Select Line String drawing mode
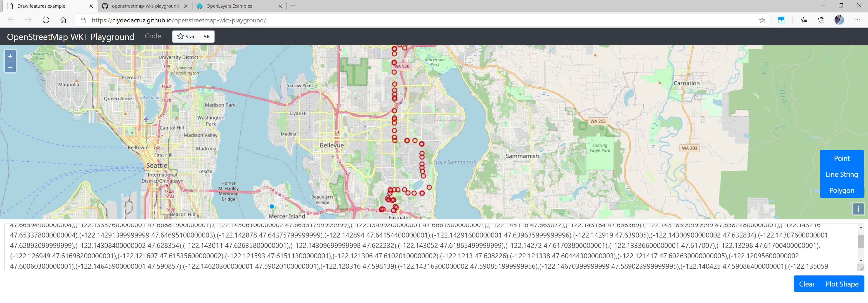 click(x=841, y=174)
